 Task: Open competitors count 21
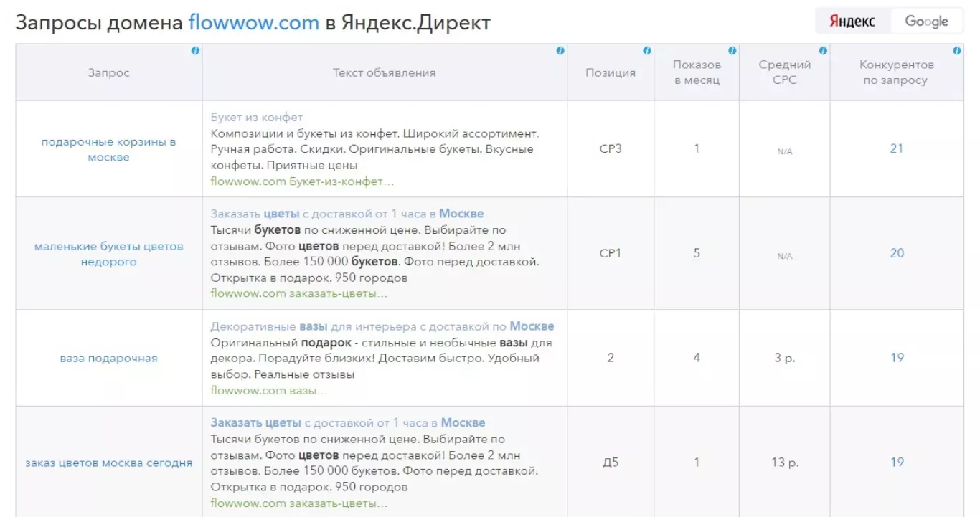point(897,148)
